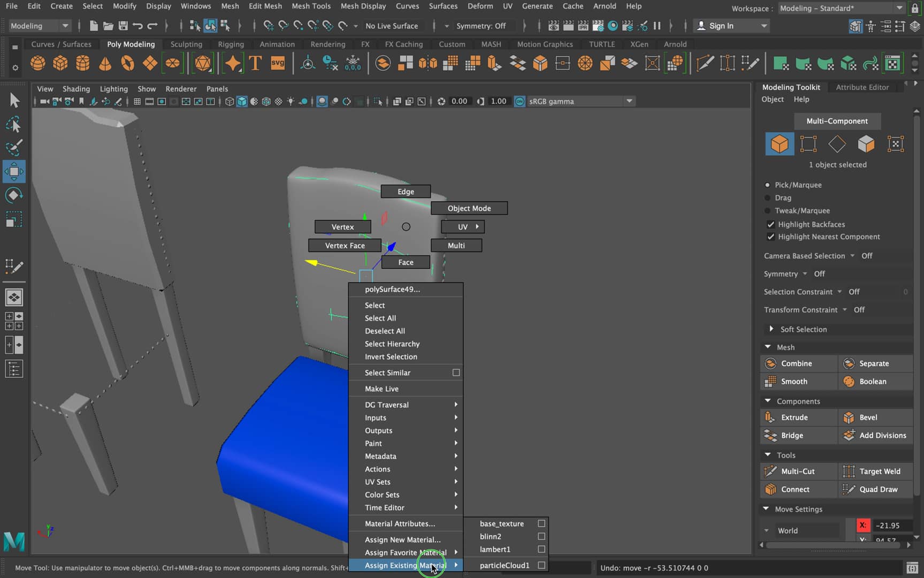Screen dimensions: 924x578
Task: Run the Combine mesh operation
Action: [x=798, y=363]
